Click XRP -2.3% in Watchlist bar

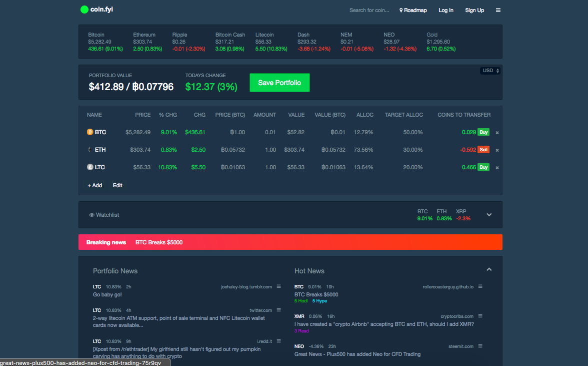coord(463,215)
